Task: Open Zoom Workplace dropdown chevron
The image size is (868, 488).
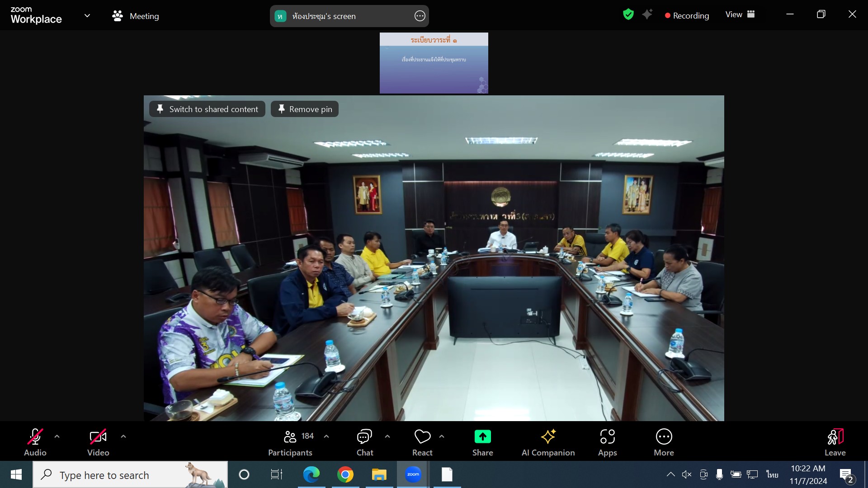Action: tap(87, 16)
